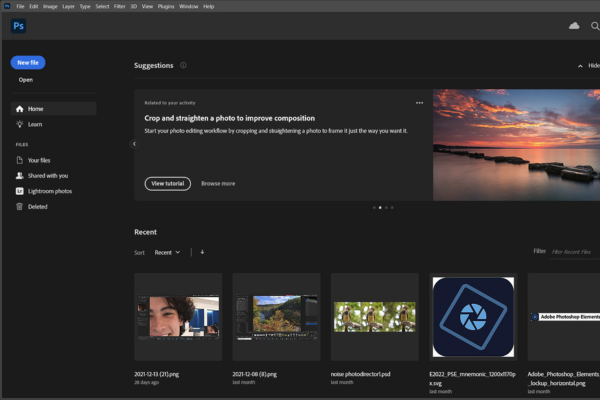Select the third carousel pagination dot
Viewport: 600px width, 400px height.
tap(386, 207)
